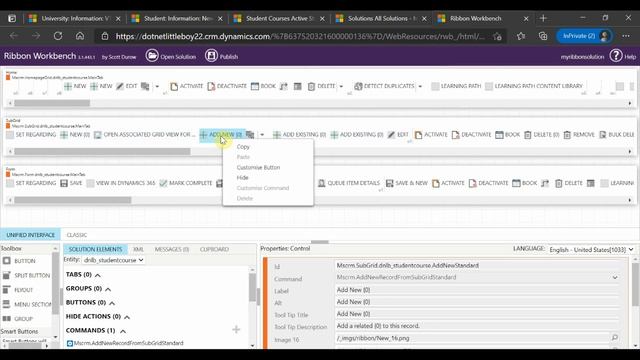The height and width of the screenshot is (360, 640).
Task: Select Save & New in Form ribbon
Action: click(406, 183)
